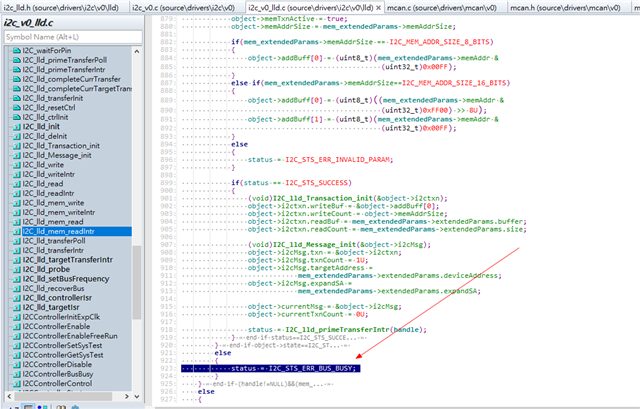Select I2C_lld_recoverBus in symbol list
Image resolution: width=640 pixels, height=409 pixels.
pos(53,288)
